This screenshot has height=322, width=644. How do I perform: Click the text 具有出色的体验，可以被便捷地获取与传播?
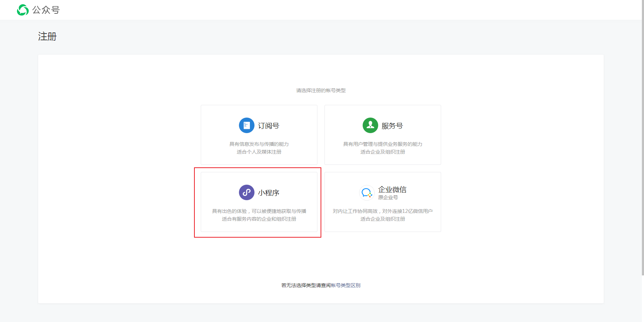pyautogui.click(x=259, y=211)
